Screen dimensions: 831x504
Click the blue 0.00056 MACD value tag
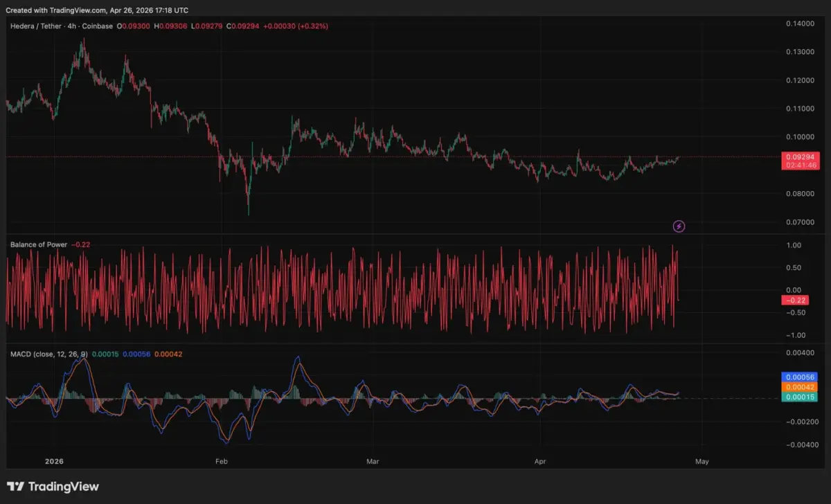(x=799, y=377)
